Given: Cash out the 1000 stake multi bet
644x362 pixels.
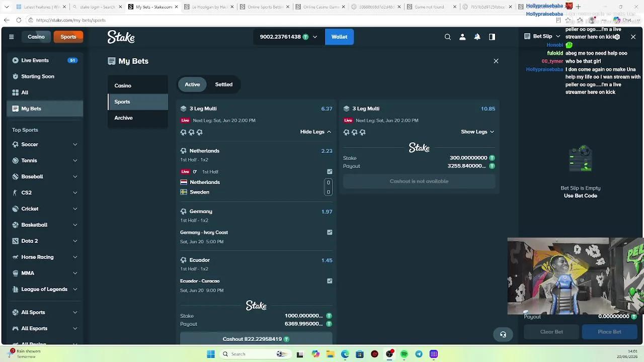Looking at the screenshot, I should click(x=256, y=339).
